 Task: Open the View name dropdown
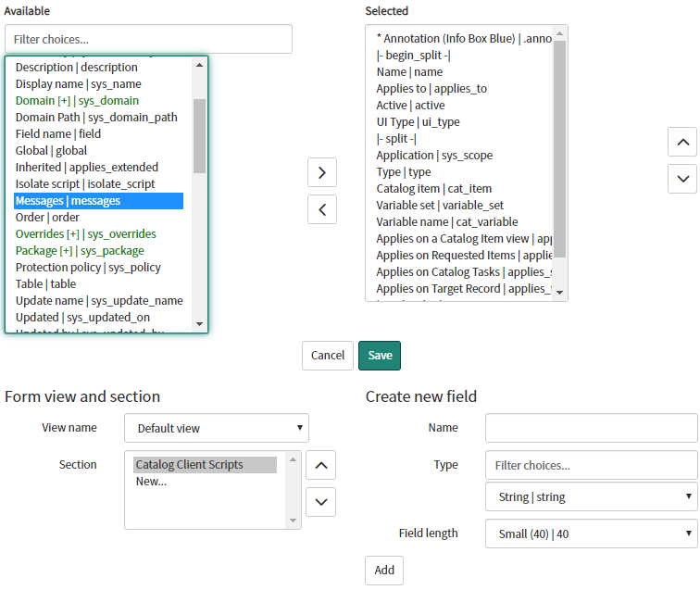216,428
